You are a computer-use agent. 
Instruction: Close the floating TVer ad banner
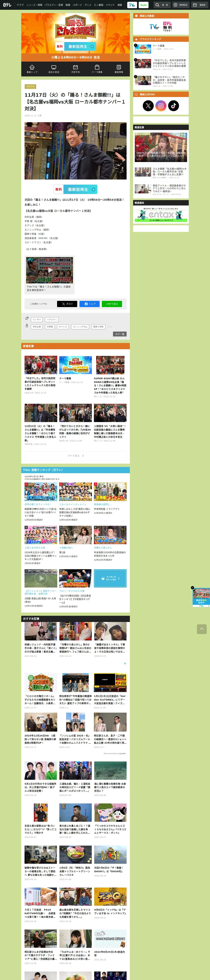pos(192,588)
